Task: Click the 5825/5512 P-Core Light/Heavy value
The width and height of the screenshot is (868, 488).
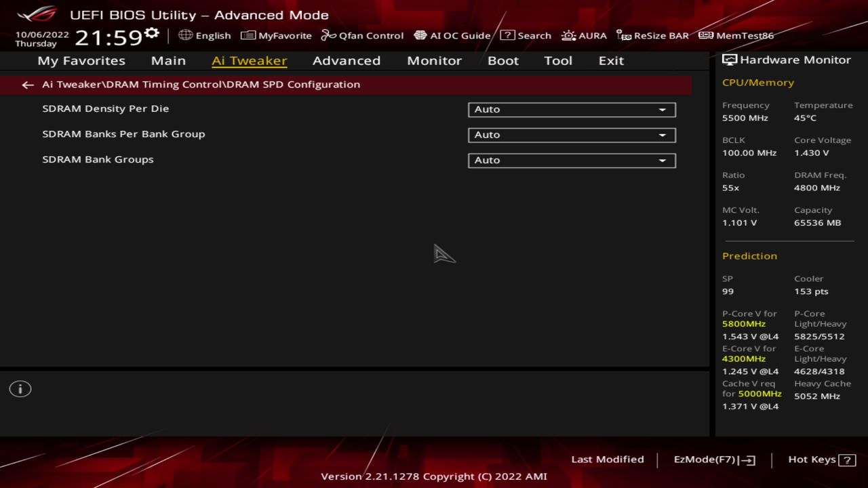Action: click(820, 337)
